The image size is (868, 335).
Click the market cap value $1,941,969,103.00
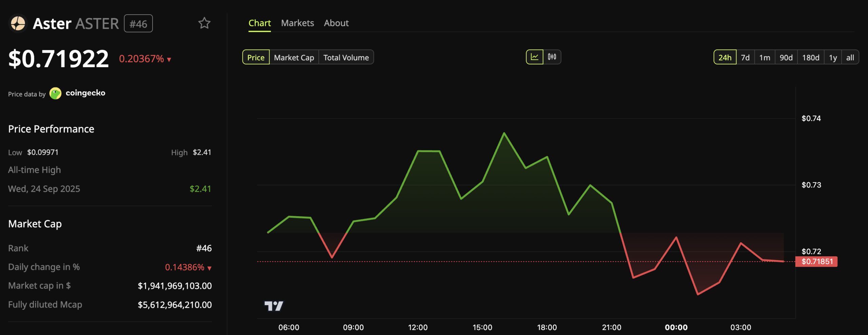click(175, 286)
